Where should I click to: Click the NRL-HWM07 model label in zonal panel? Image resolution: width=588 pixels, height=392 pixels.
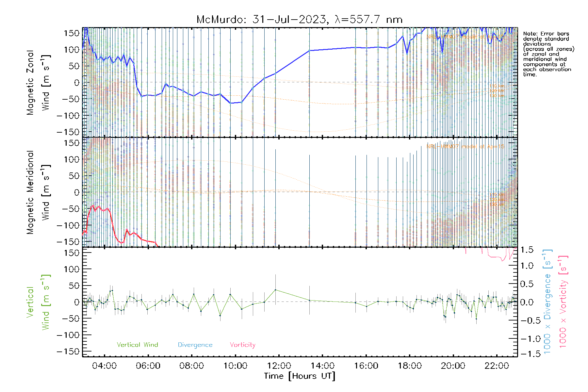[x=465, y=37]
